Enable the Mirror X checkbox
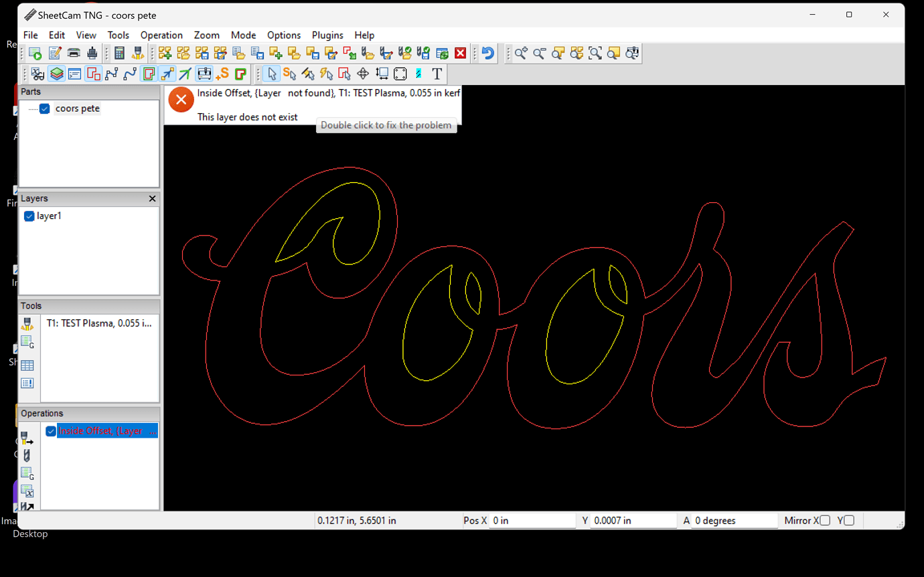The height and width of the screenshot is (577, 924). [x=825, y=521]
